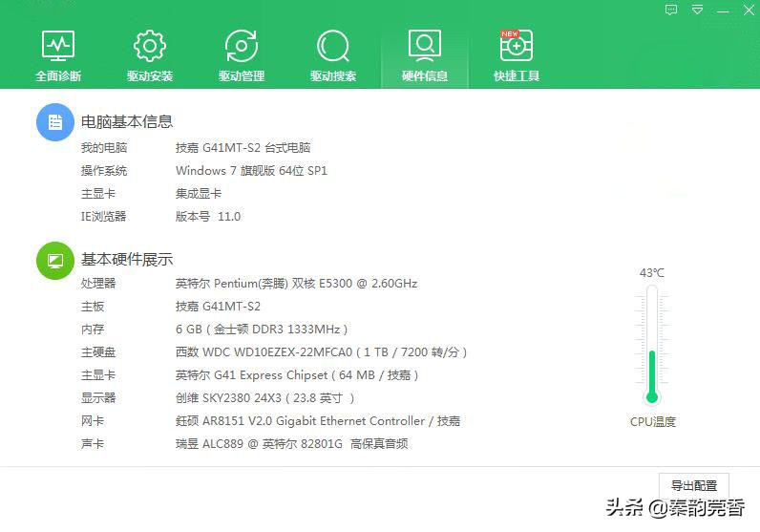Open the 驱动安装 gear icon
The image size is (760, 532).
click(x=150, y=46)
